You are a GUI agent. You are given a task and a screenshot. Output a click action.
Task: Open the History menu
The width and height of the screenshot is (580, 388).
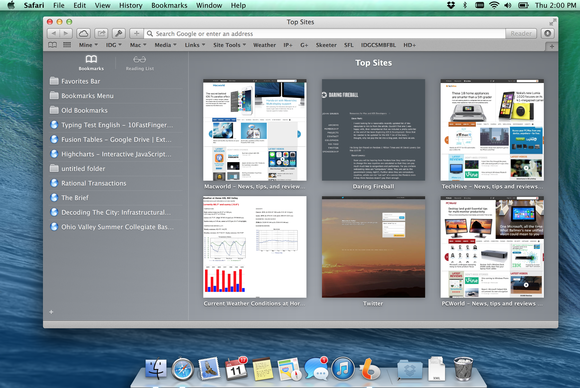[131, 5]
